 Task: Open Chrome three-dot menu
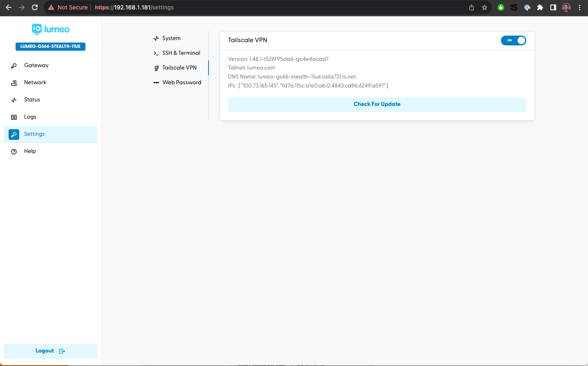point(579,7)
